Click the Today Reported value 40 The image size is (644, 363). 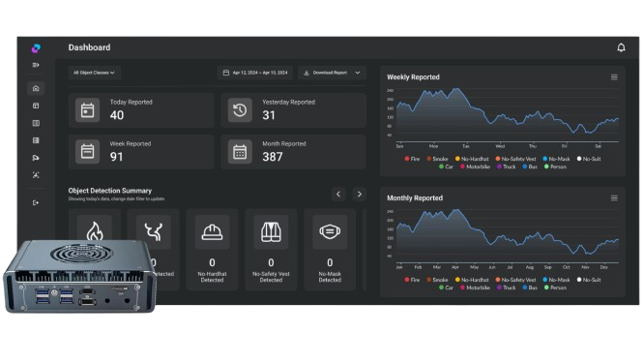click(117, 115)
